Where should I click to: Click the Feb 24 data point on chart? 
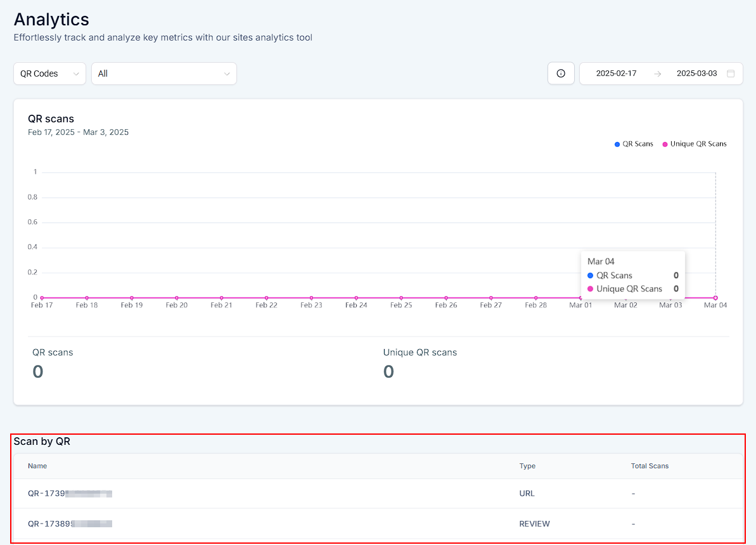coord(356,298)
